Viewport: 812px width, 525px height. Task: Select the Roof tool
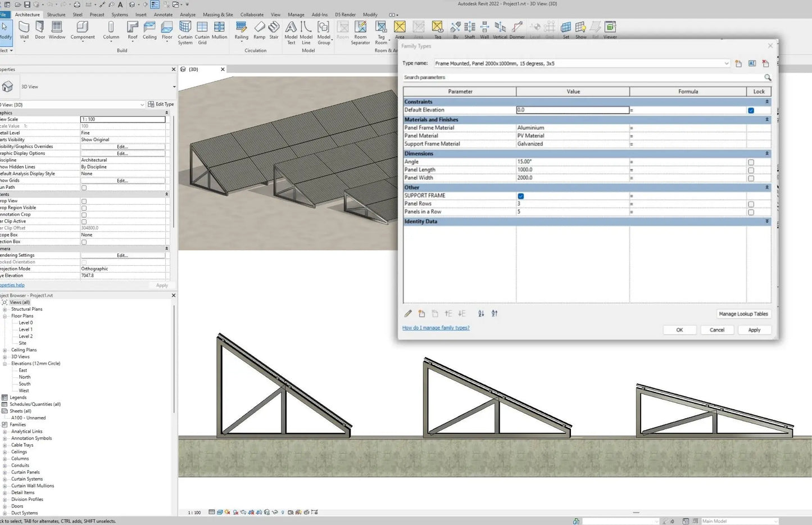click(133, 30)
